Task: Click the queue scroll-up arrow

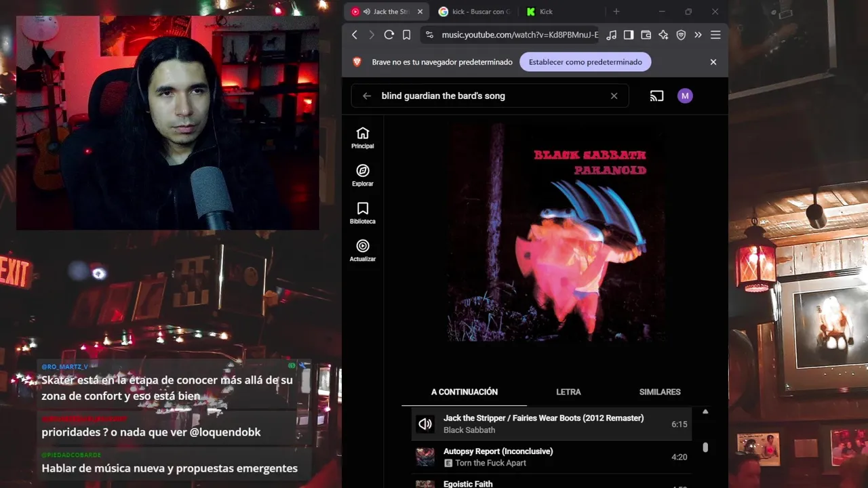Action: (x=705, y=411)
